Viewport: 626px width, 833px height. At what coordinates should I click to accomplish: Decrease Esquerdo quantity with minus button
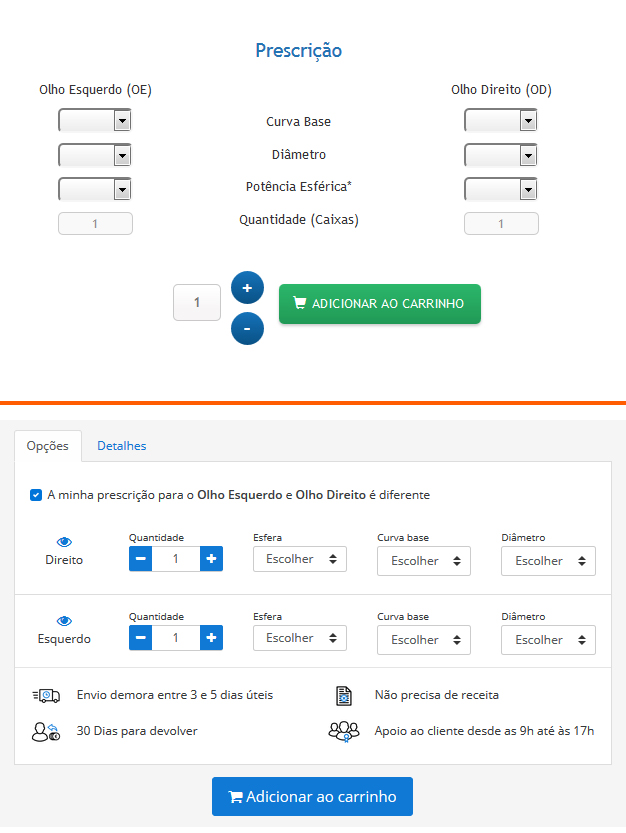(x=141, y=637)
